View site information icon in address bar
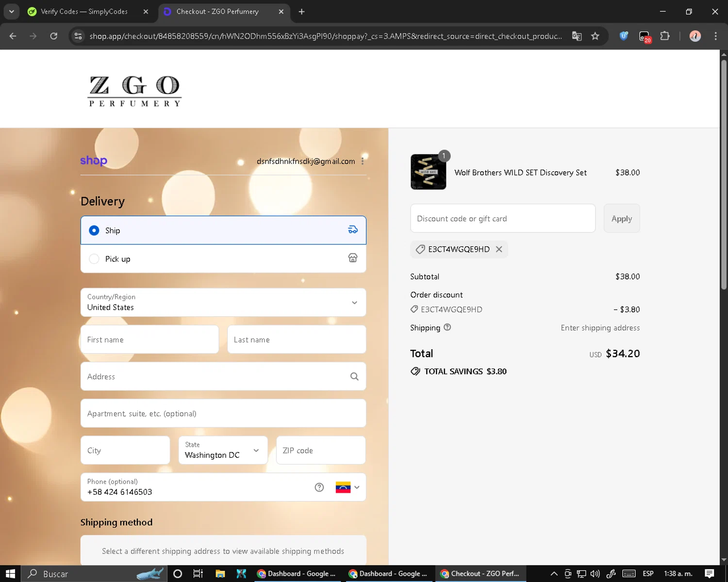This screenshot has width=728, height=582. 78,36
